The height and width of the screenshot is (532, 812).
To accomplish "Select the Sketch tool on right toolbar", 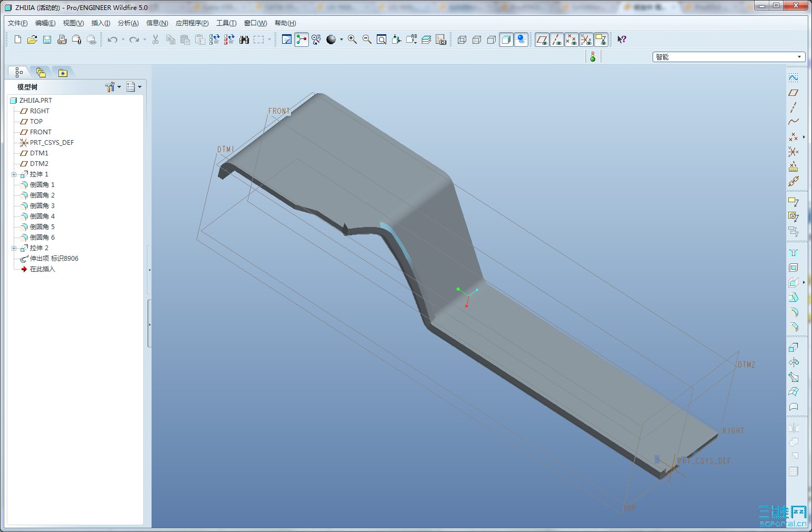I will point(794,78).
